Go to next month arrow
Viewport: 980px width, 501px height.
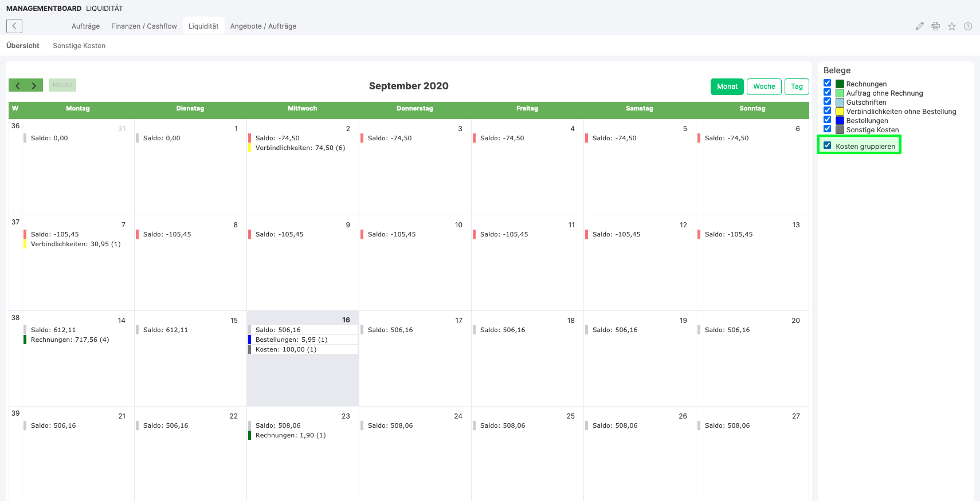[x=34, y=85]
